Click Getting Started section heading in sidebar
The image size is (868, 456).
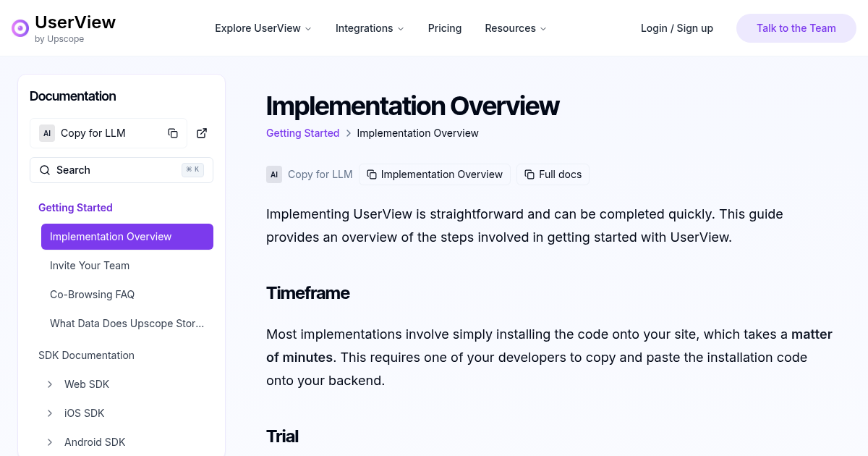tap(75, 208)
